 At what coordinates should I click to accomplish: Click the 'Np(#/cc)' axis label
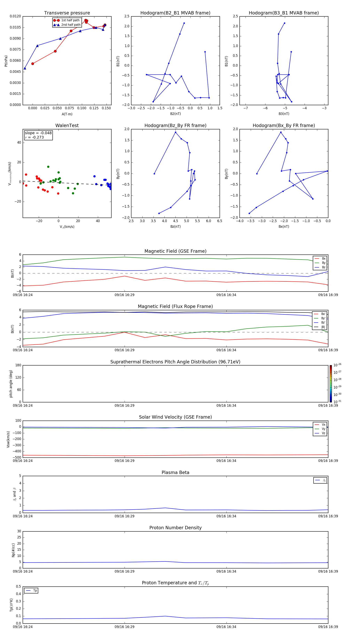click(13, 550)
